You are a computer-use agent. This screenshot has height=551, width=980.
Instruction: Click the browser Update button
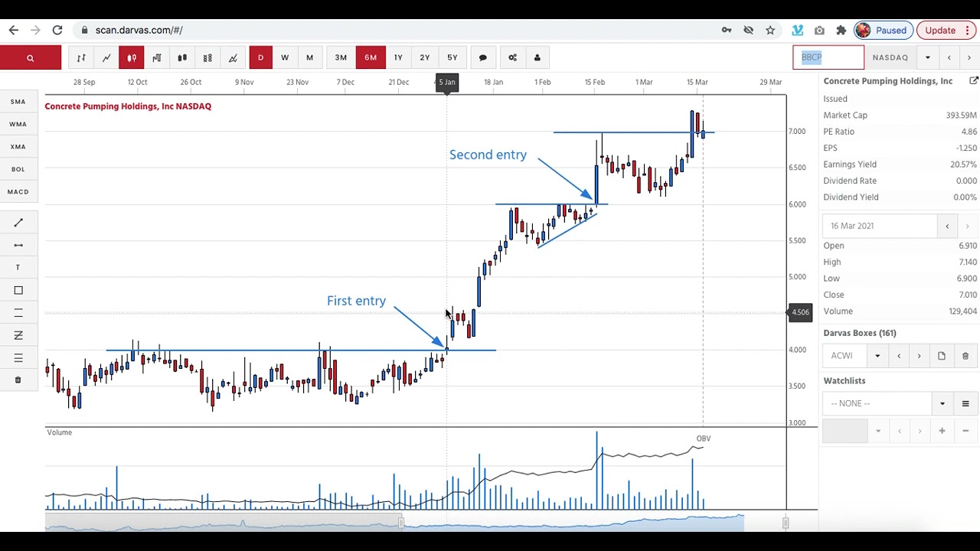coord(940,30)
